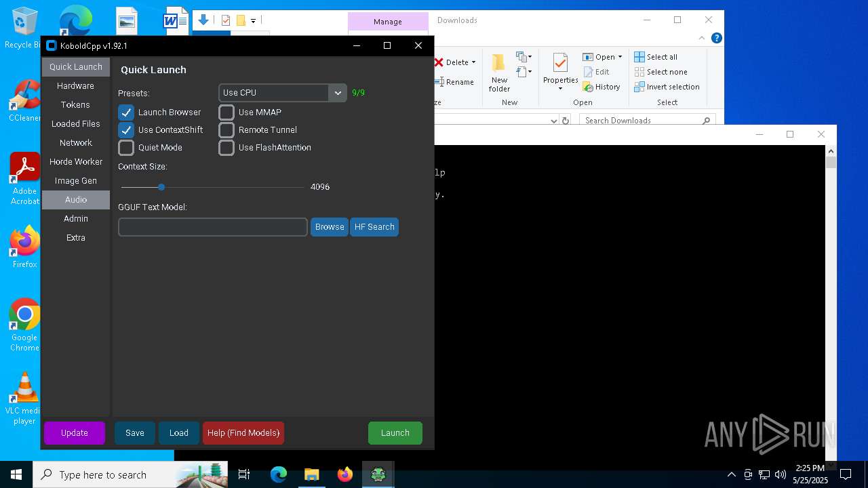Click the Explorer help question mark icon
The height and width of the screenshot is (488, 868).
click(x=716, y=38)
